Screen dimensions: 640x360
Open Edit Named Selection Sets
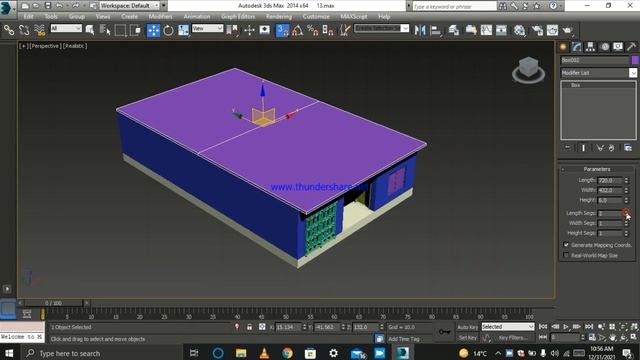pyautogui.click(x=345, y=30)
